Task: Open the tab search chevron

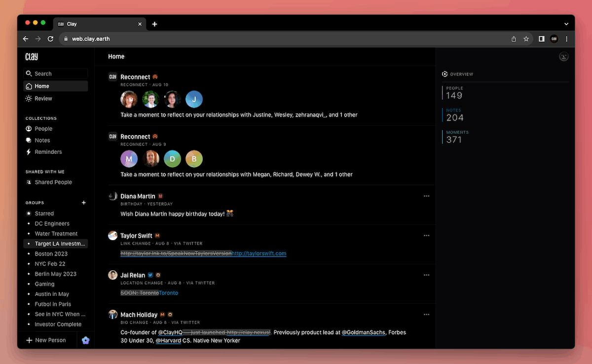Action: (566, 24)
